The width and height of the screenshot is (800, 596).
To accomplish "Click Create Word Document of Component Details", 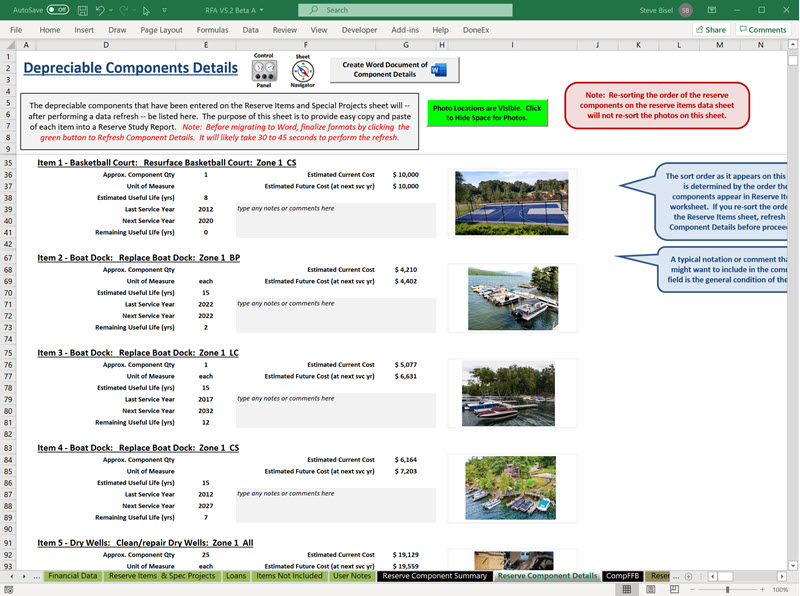I will [394, 70].
